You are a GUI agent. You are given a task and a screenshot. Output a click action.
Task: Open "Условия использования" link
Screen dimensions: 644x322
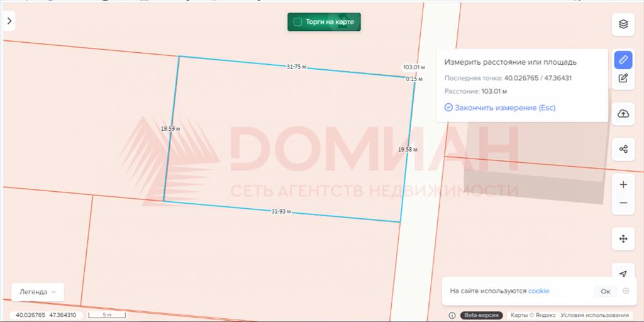[594, 315]
